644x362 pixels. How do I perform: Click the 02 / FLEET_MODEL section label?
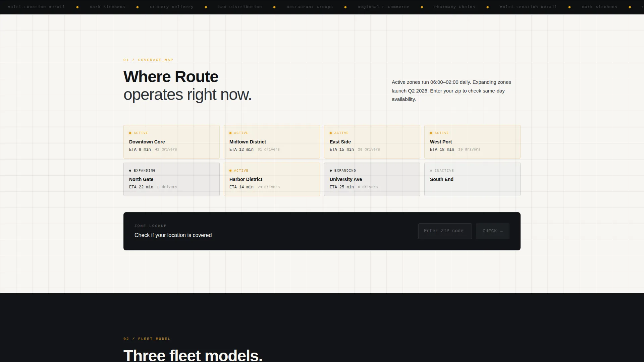(147, 339)
